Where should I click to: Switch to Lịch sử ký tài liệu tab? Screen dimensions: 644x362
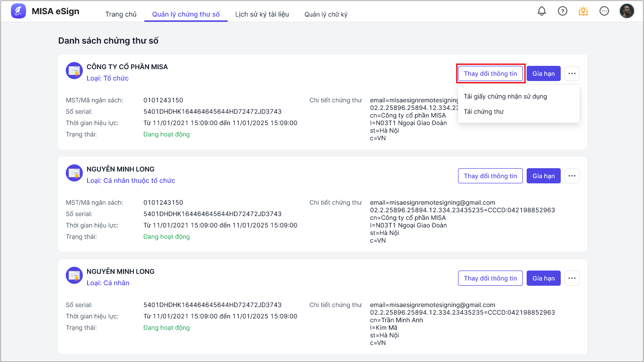[262, 14]
